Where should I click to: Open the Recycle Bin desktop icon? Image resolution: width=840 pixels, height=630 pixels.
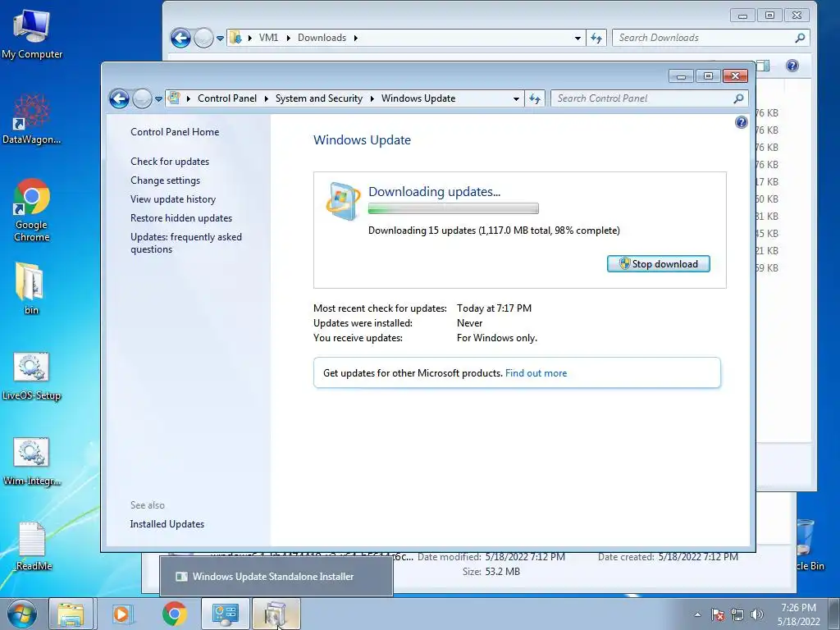click(807, 544)
